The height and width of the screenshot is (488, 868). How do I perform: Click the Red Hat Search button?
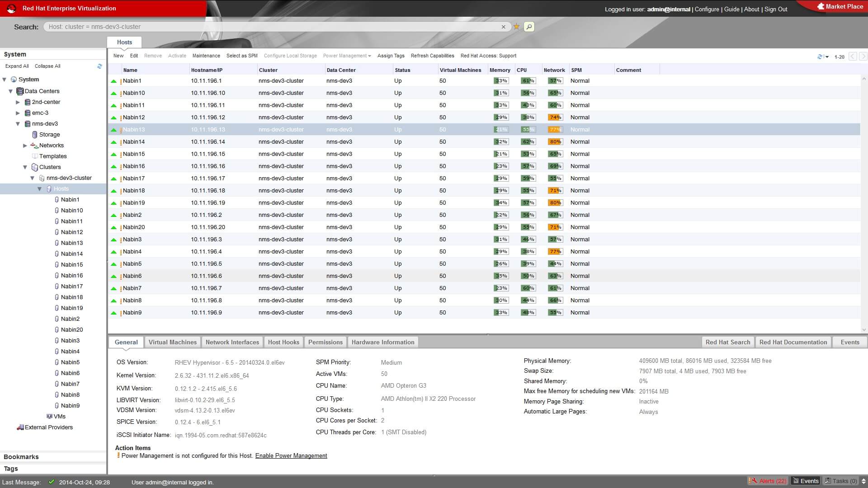(x=727, y=342)
